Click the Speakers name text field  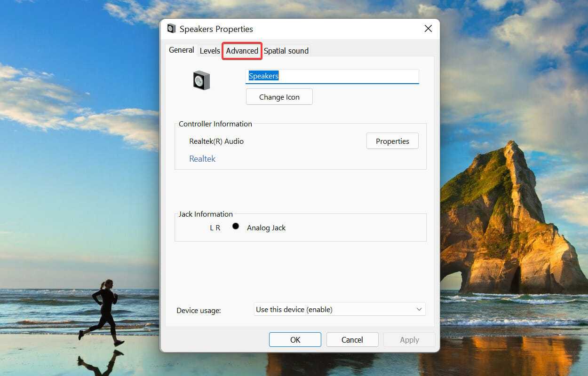point(332,76)
